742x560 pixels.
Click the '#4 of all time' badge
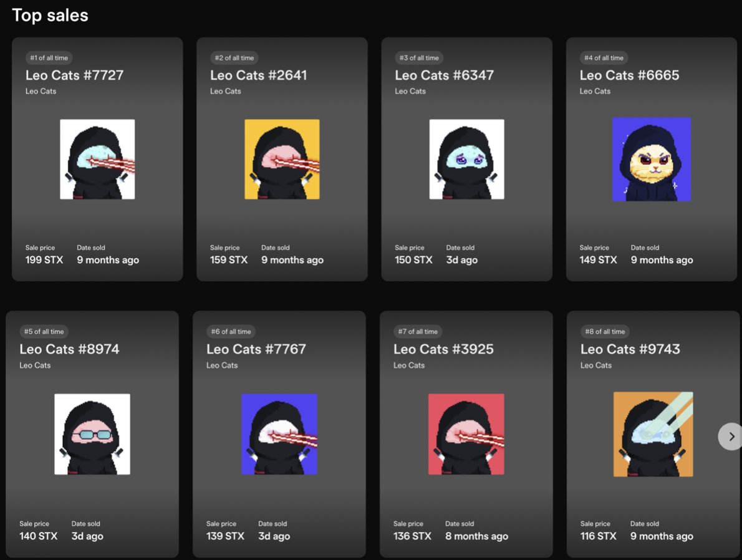tap(604, 58)
